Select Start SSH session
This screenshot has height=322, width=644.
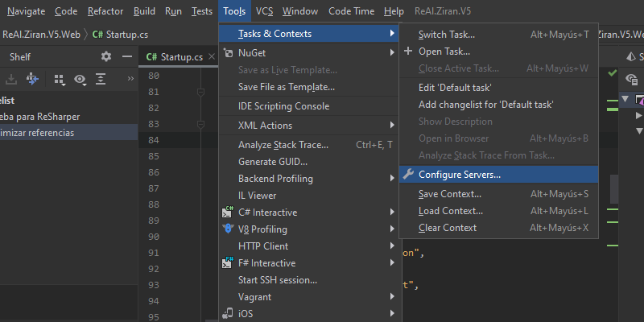coord(308,279)
